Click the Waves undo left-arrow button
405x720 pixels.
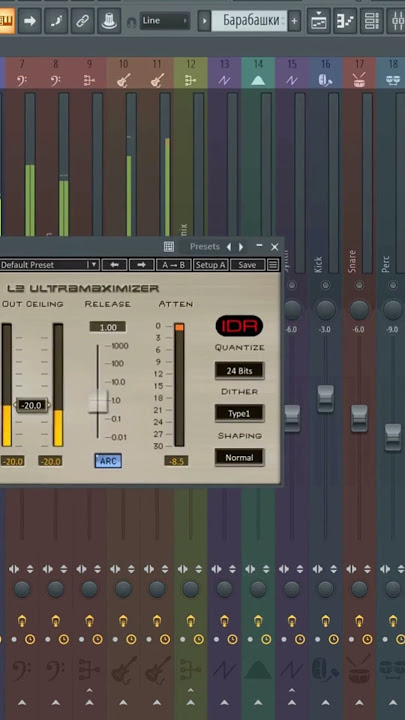tap(114, 265)
